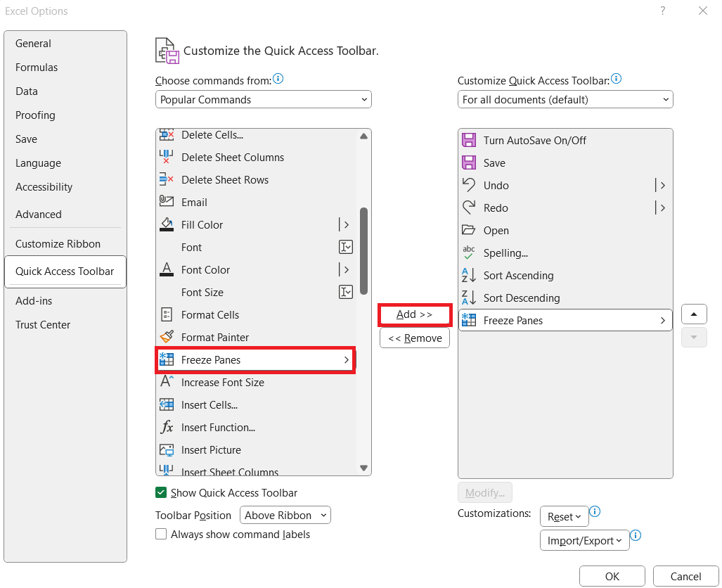722x588 pixels.
Task: Click the Fill Color bucket icon
Action: coord(166,224)
